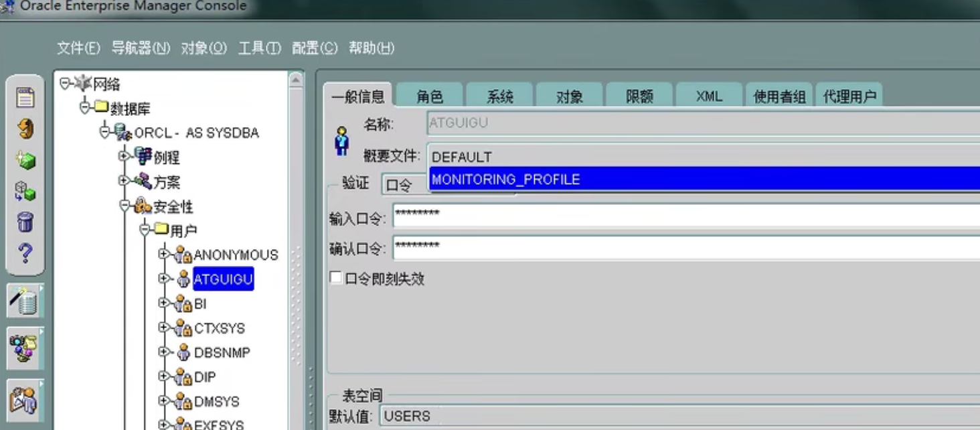Open the bottom user management tool icon
This screenshot has width=980, height=430.
click(25, 399)
